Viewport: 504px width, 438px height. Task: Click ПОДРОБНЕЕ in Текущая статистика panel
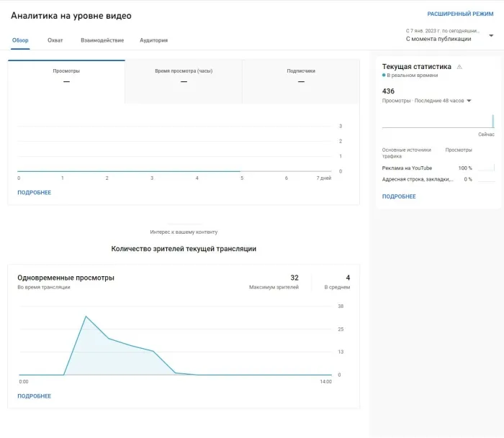[399, 196]
